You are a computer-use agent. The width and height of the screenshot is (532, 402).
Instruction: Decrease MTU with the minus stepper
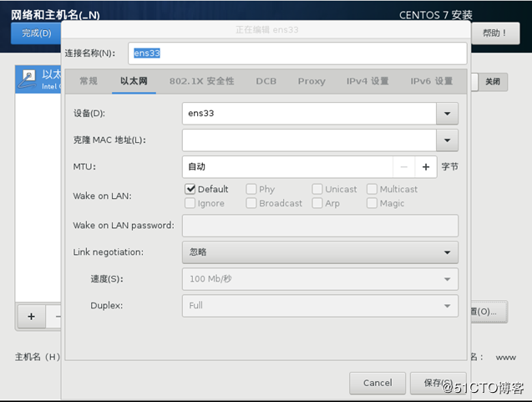pos(403,166)
